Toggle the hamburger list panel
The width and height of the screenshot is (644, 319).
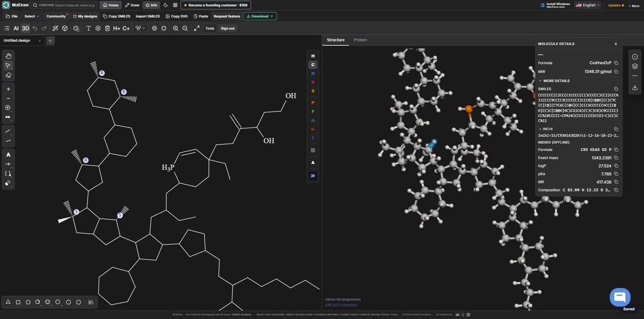click(6, 28)
